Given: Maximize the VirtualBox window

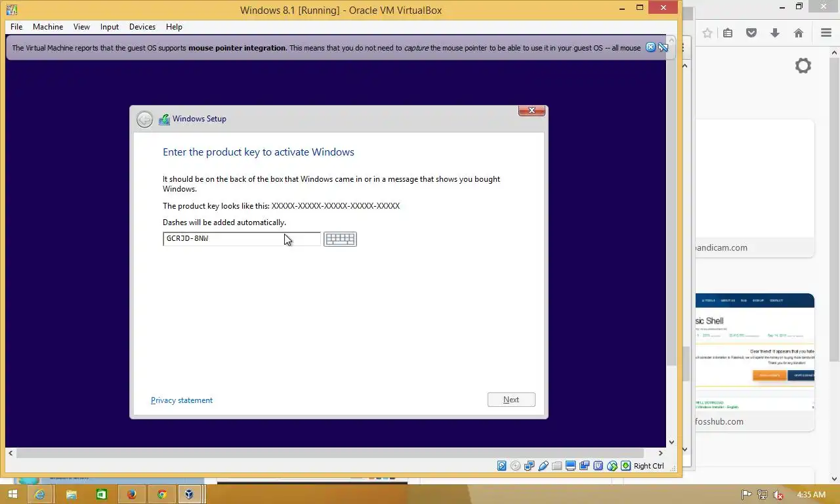Looking at the screenshot, I should (640, 7).
